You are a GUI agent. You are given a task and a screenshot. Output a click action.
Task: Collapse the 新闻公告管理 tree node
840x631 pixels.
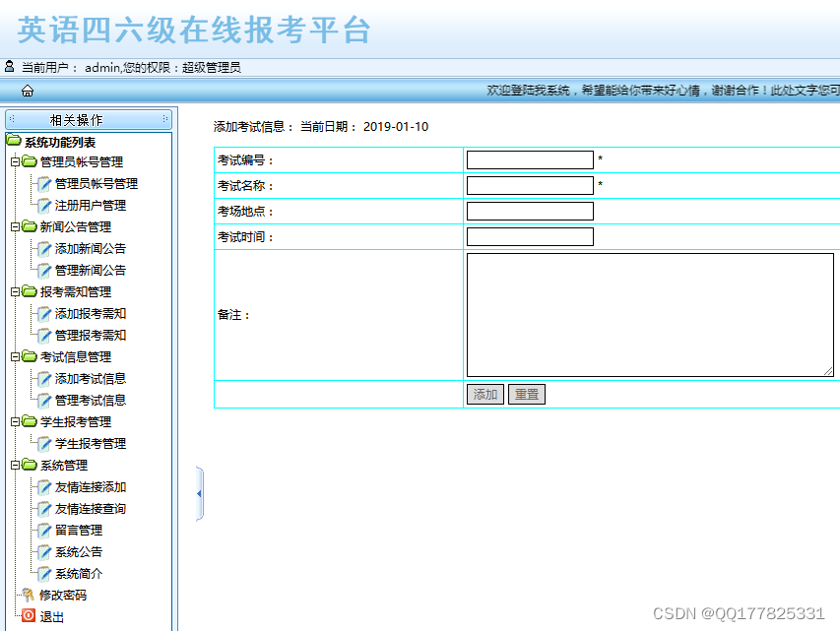pyautogui.click(x=15, y=227)
